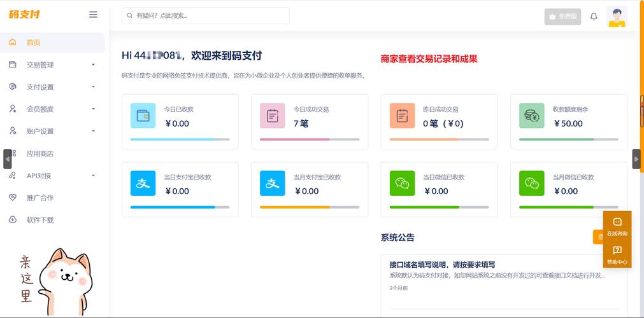644x318 pixels.
Task: Click the 支付设置 shield icon
Action: [13, 86]
